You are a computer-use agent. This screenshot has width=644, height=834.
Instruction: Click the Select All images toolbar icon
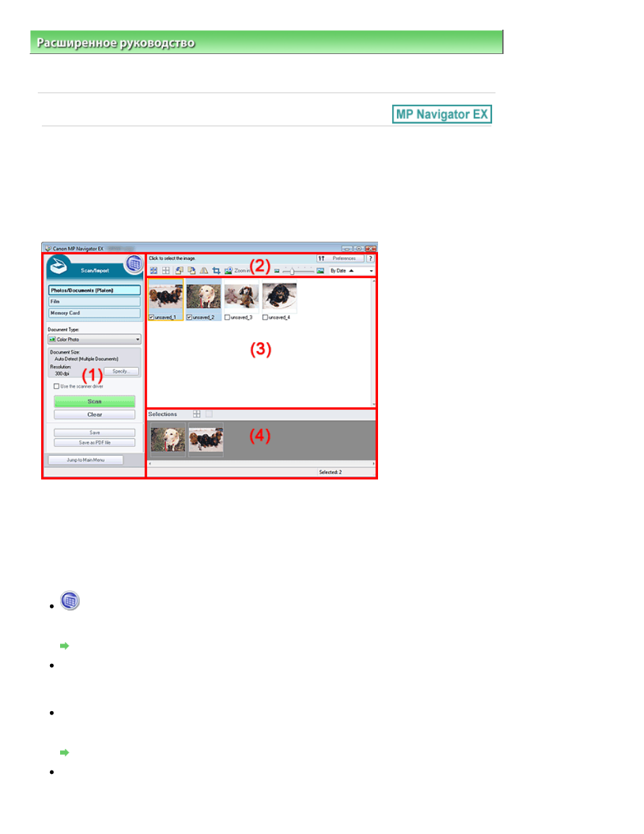pyautogui.click(x=154, y=270)
